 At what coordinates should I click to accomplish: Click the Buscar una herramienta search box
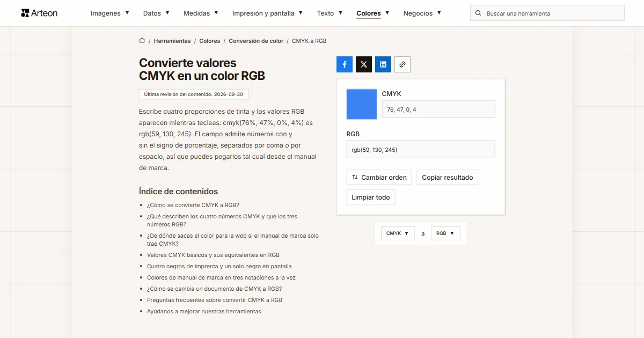[547, 13]
